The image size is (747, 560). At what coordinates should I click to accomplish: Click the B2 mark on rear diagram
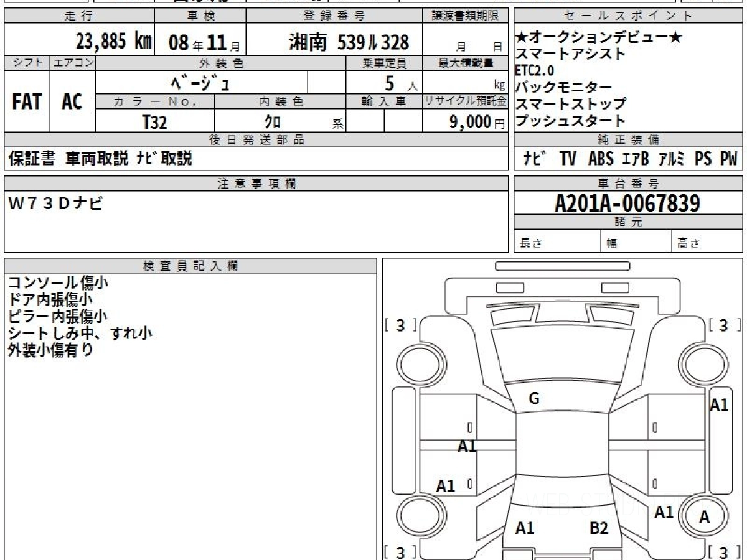point(599,528)
